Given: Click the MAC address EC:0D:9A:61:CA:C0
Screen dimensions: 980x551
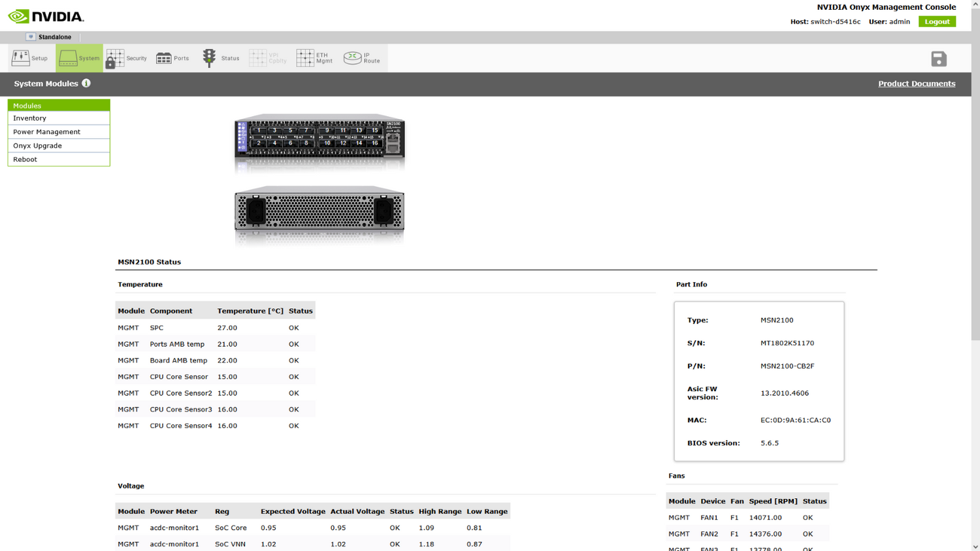Looking at the screenshot, I should point(796,420).
